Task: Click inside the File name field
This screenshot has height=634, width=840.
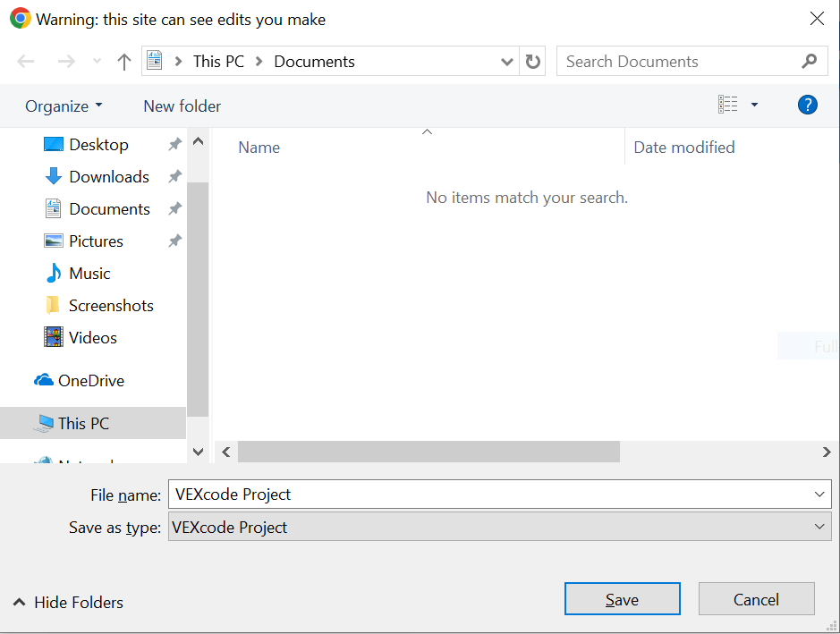Action: pyautogui.click(x=492, y=494)
